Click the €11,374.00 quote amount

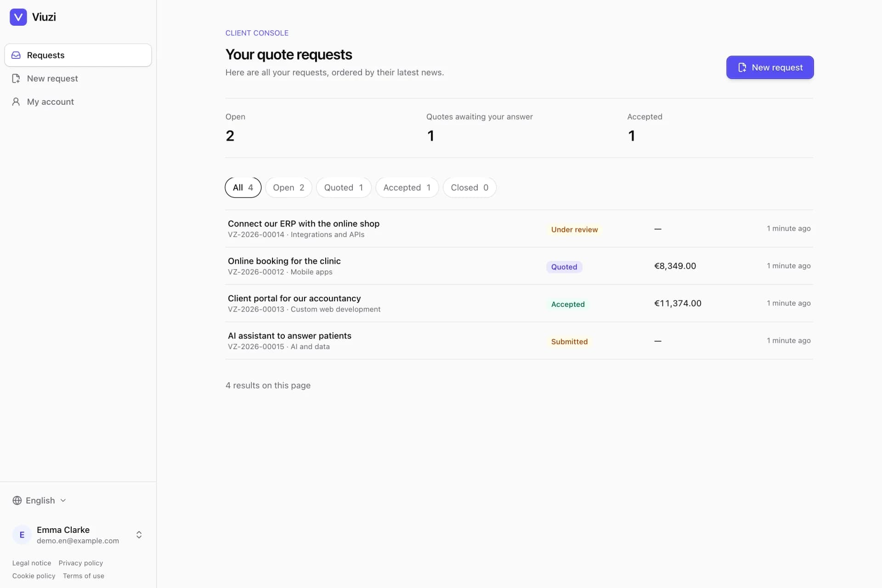(x=678, y=303)
